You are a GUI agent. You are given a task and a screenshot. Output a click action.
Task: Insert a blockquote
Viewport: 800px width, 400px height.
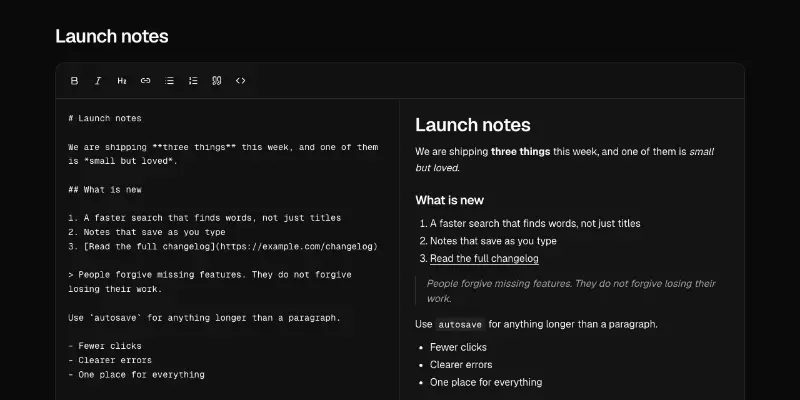click(217, 81)
